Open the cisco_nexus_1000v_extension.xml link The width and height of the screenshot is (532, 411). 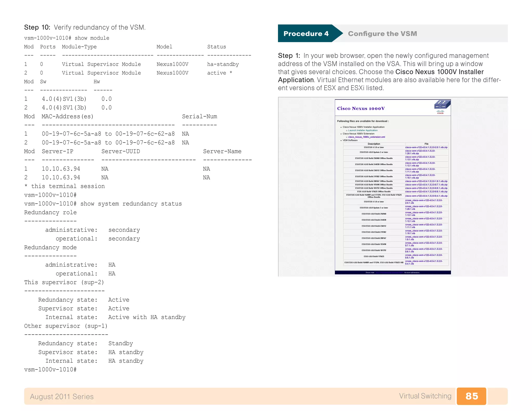(x=366, y=137)
